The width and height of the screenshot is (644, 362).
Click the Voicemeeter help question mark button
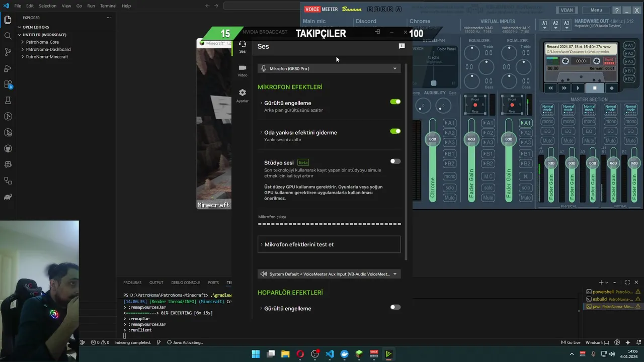(616, 10)
